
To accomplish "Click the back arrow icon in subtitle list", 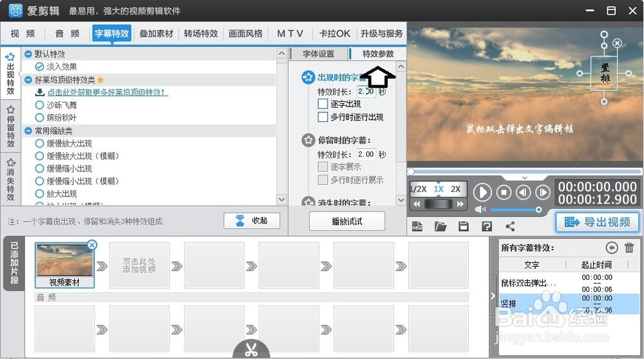I will [x=612, y=247].
